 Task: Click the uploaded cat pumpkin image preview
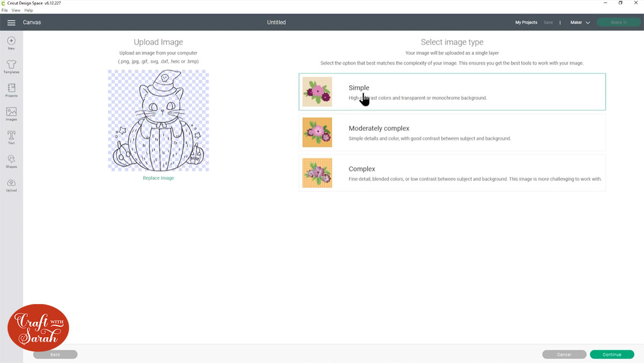pyautogui.click(x=158, y=121)
